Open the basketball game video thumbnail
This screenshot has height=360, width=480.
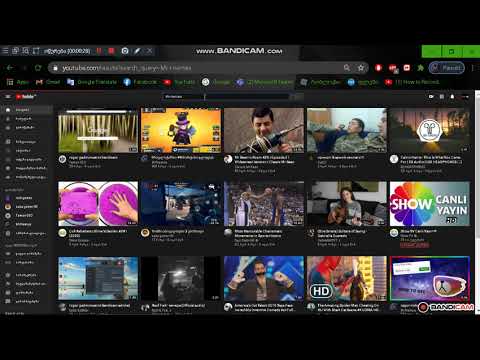264,204
